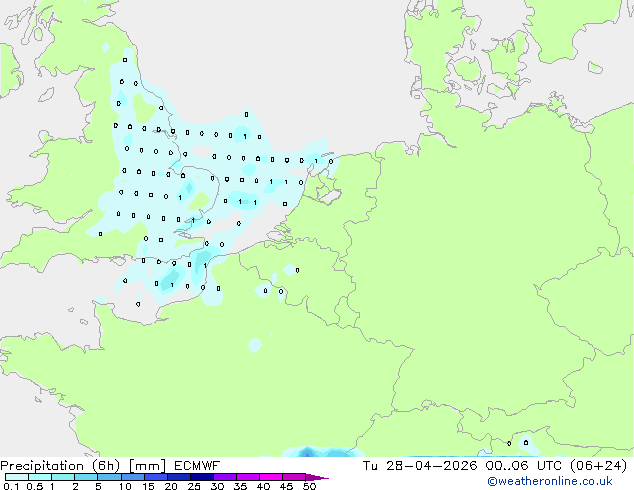Select the 5–10 mm legend color swatch
634x490 pixels.
click(109, 477)
